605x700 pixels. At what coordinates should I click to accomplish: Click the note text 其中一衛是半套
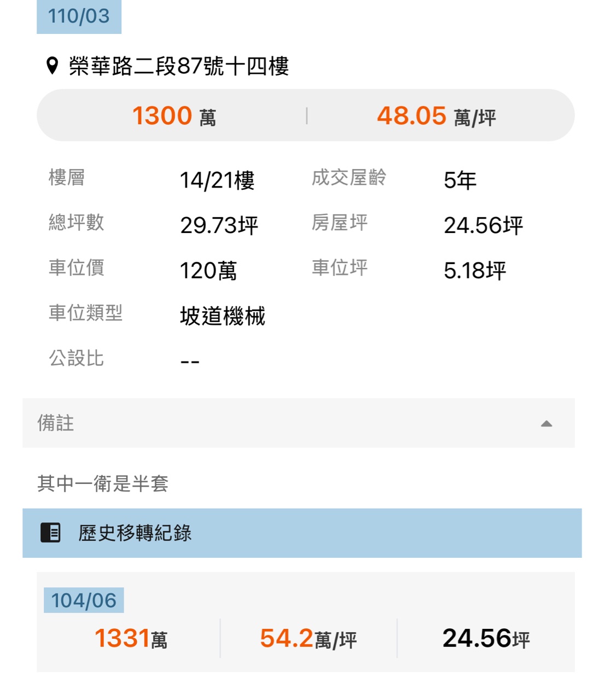point(103,483)
